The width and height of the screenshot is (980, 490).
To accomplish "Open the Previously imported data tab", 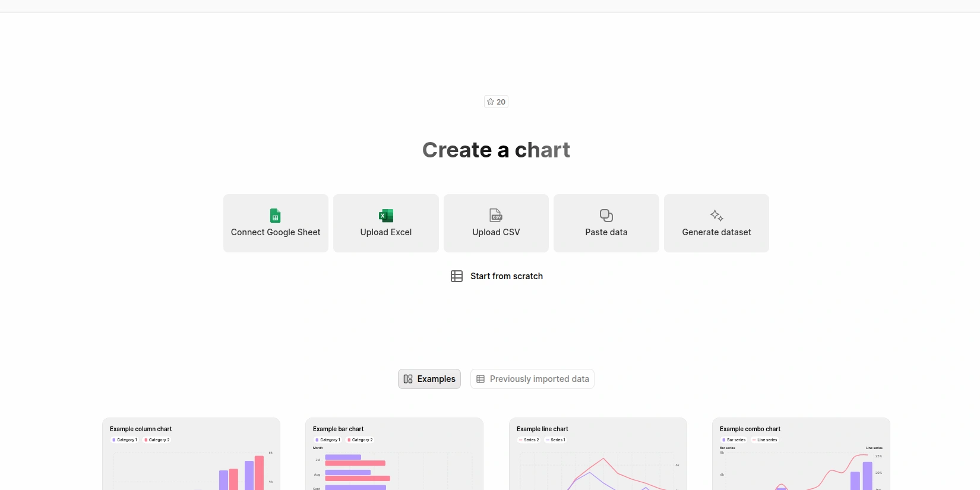I will click(532, 379).
